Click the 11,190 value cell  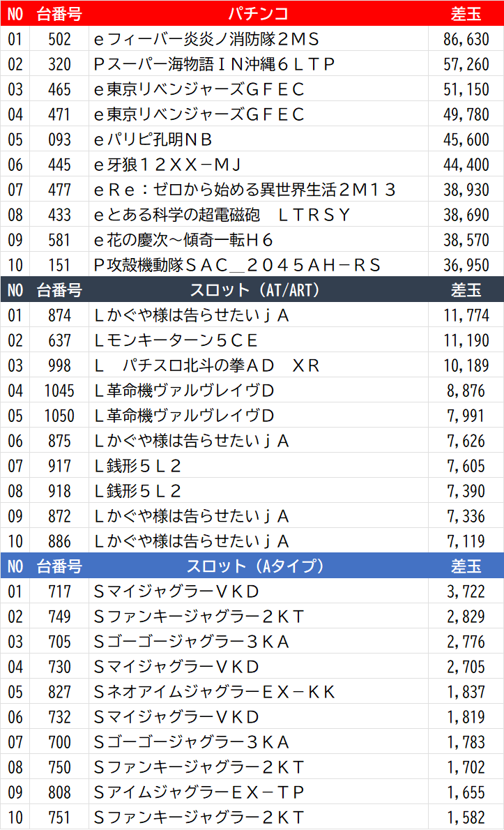click(466, 340)
